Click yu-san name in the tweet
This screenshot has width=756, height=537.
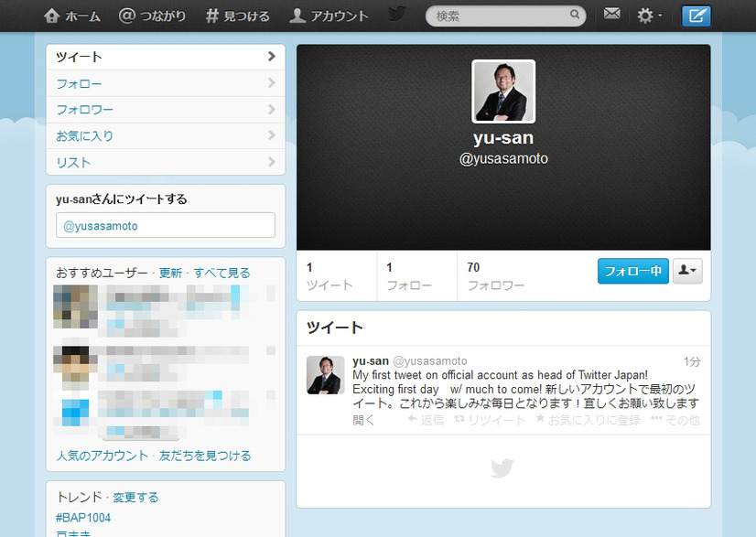coord(371,361)
